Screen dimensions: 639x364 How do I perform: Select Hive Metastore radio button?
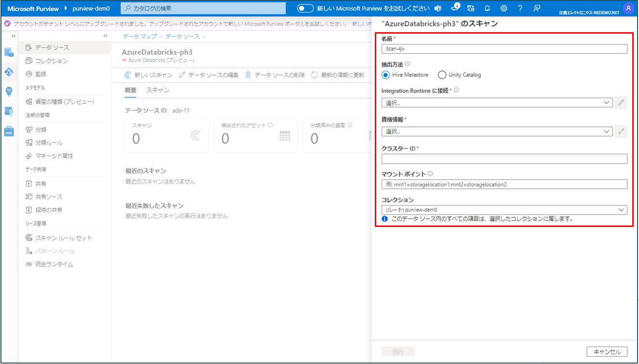[386, 75]
